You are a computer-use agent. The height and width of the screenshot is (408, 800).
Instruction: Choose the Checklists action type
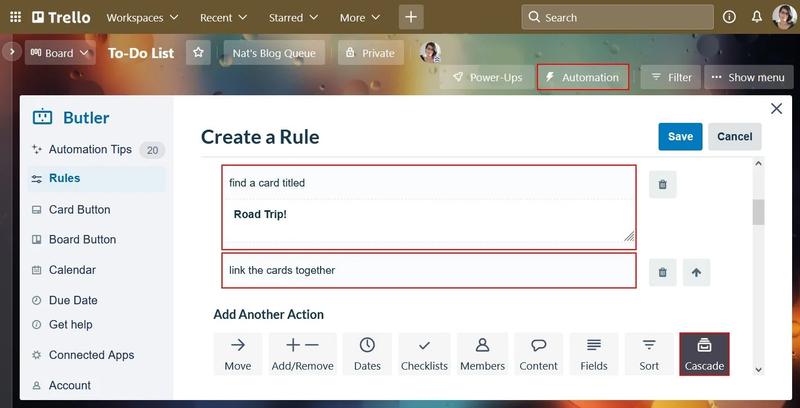point(424,354)
